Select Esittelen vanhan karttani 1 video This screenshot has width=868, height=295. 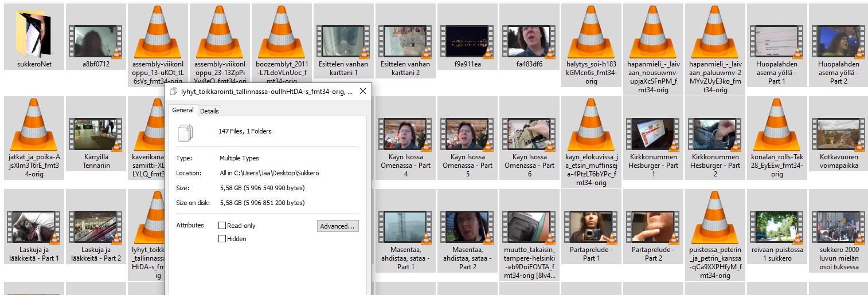click(x=343, y=42)
